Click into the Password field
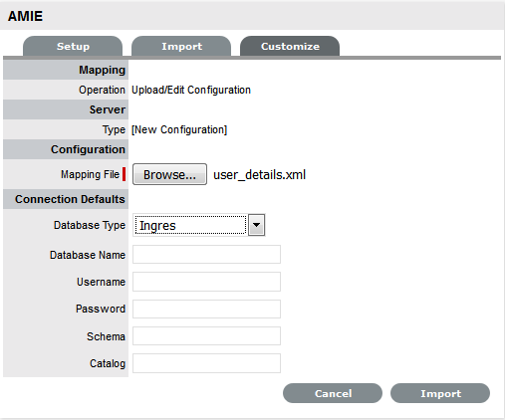 click(x=206, y=309)
